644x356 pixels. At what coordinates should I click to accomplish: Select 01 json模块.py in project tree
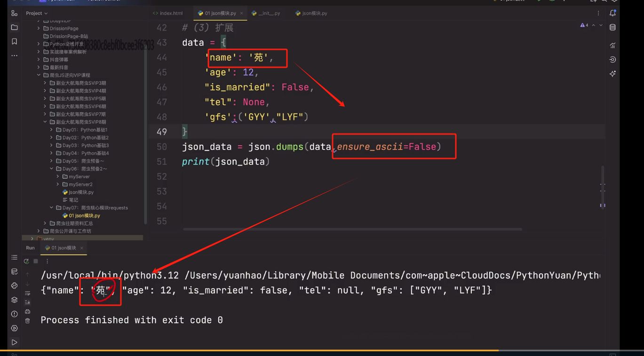click(x=81, y=215)
